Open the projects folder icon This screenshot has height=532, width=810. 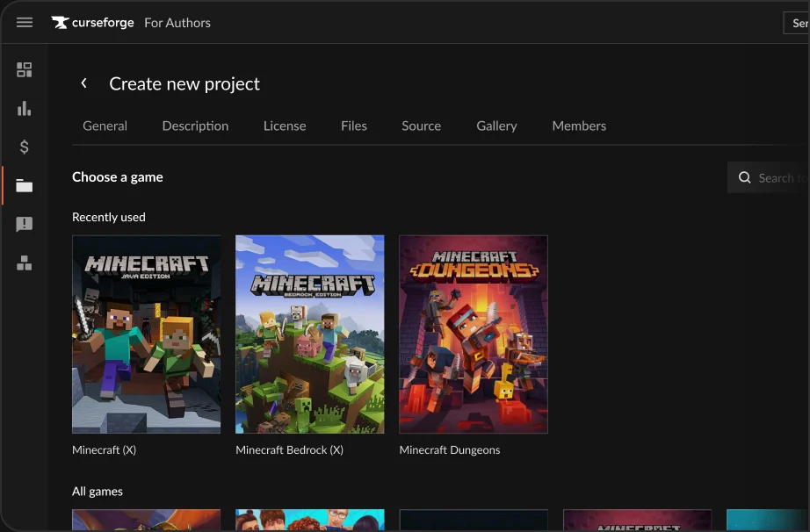pos(25,186)
